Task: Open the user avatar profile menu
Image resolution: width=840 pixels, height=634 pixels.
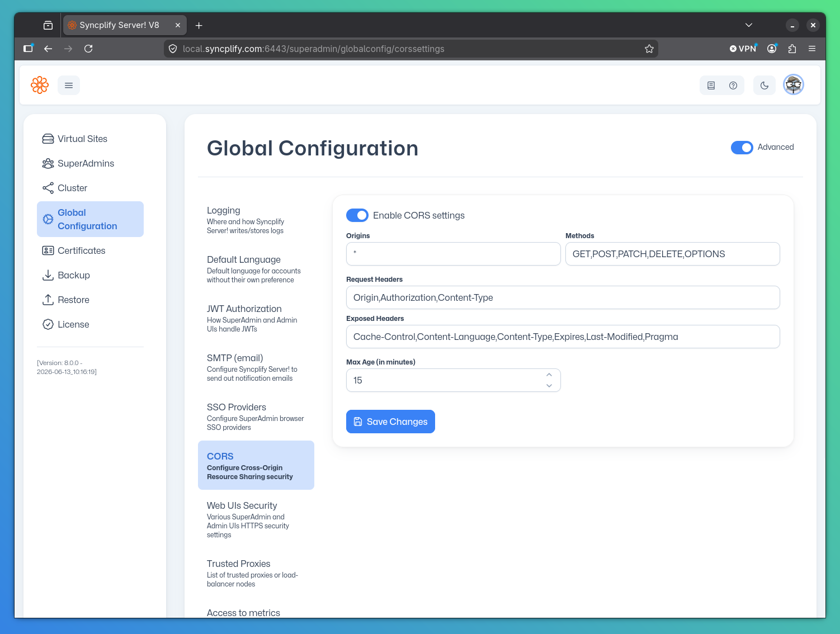Action: point(794,85)
